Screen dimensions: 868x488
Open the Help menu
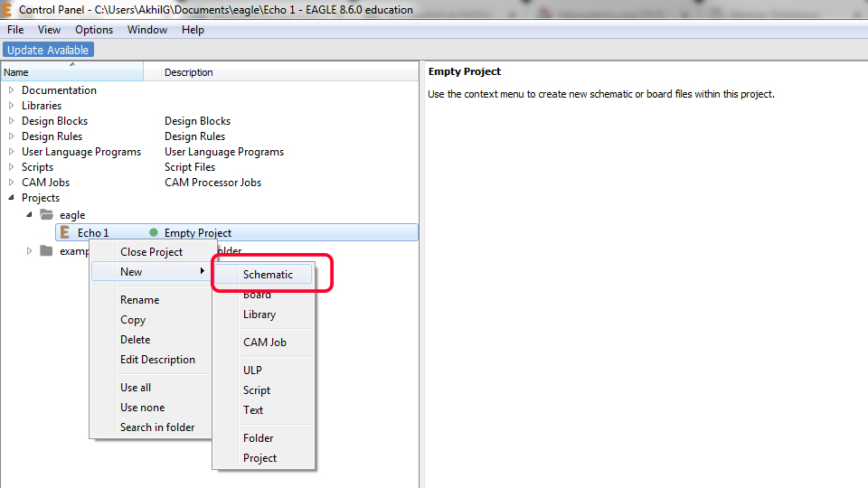coord(193,30)
